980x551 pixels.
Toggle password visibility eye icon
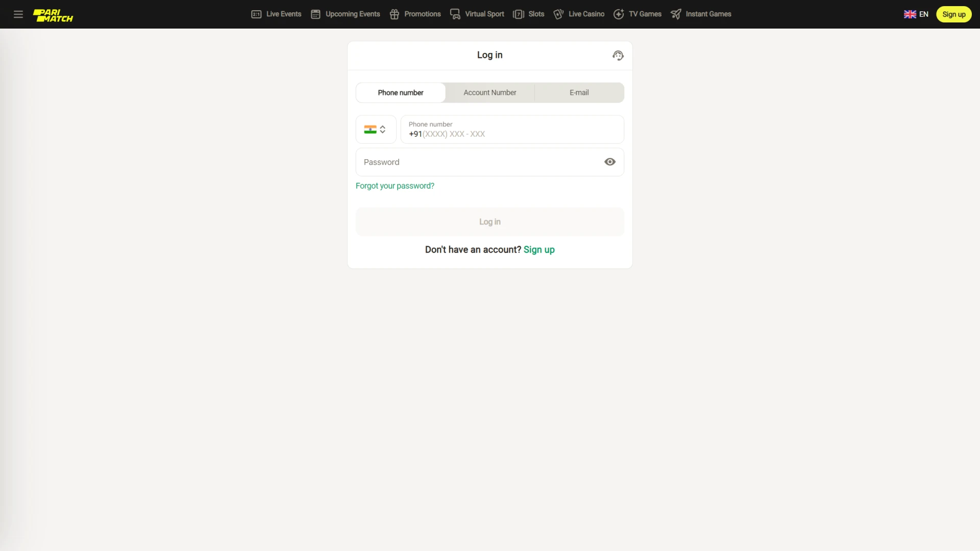tap(610, 161)
